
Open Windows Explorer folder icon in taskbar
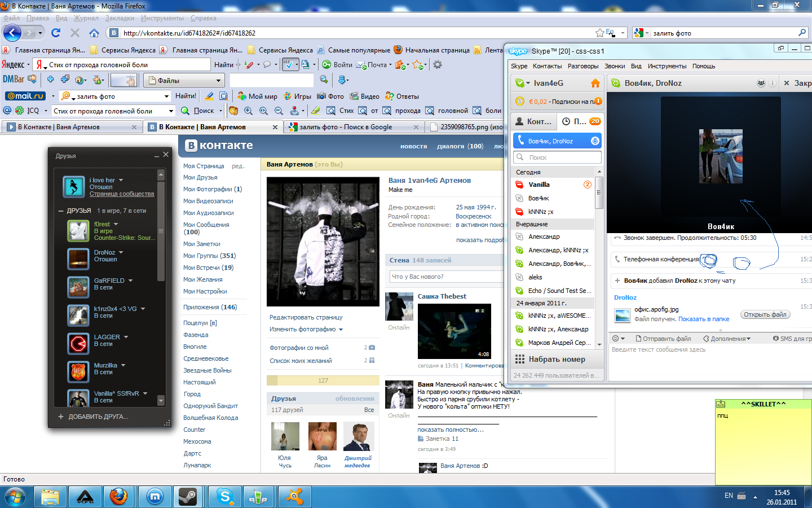[50, 497]
